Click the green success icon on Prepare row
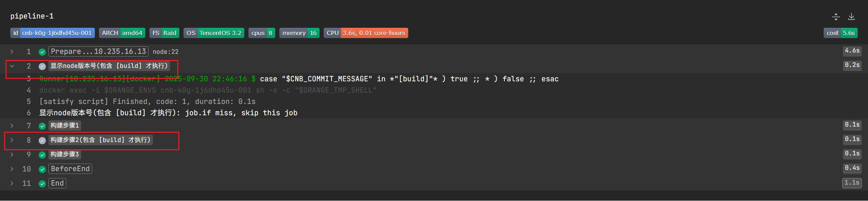868x201 pixels. [42, 52]
